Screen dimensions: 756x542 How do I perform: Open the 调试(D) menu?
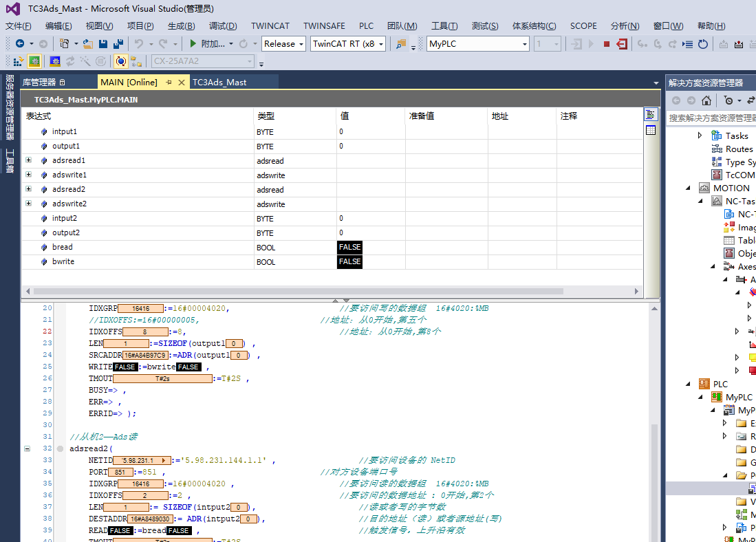tap(223, 26)
